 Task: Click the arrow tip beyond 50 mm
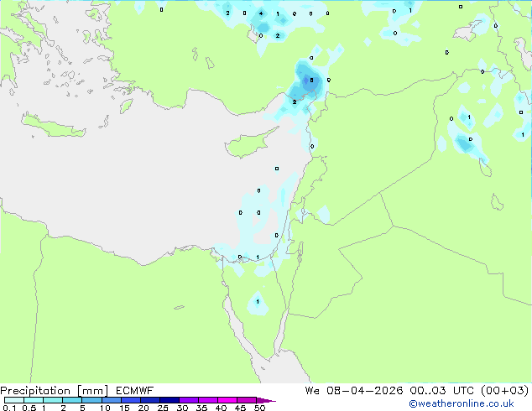click(x=266, y=400)
